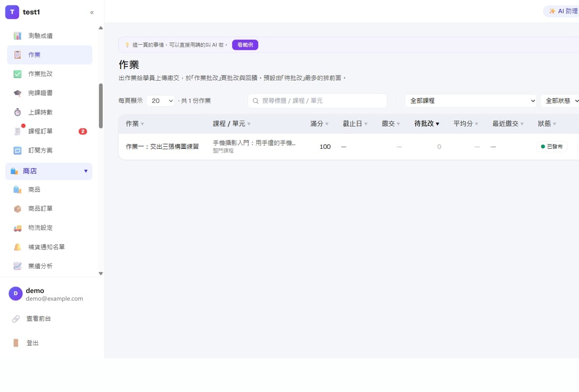The image size is (579, 392).
Task: Click the 商品 shopping bag icon
Action: [18, 189]
